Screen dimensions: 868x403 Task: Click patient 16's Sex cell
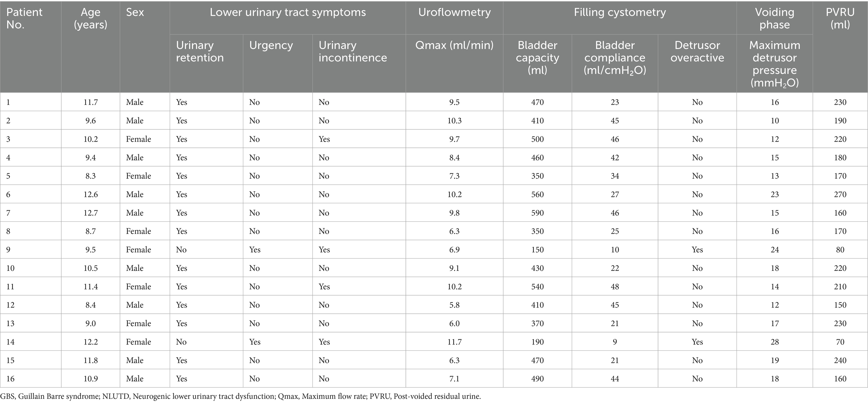pos(135,379)
